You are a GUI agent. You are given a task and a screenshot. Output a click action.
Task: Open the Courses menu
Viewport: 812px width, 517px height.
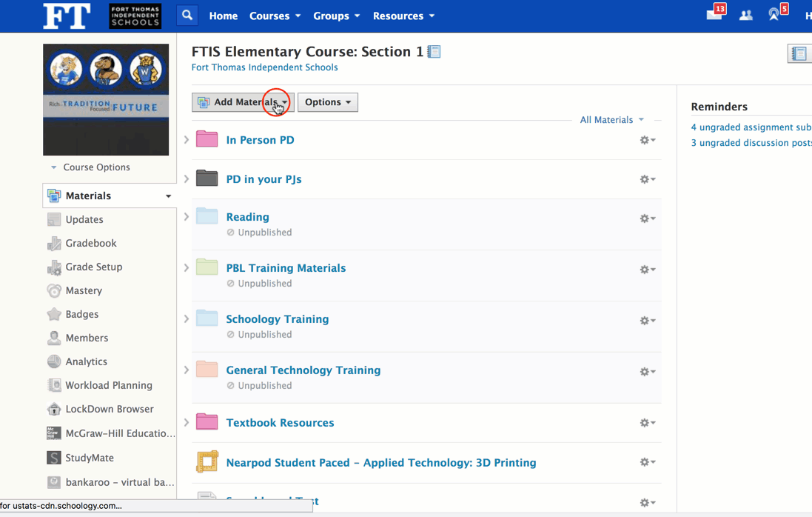coord(275,16)
